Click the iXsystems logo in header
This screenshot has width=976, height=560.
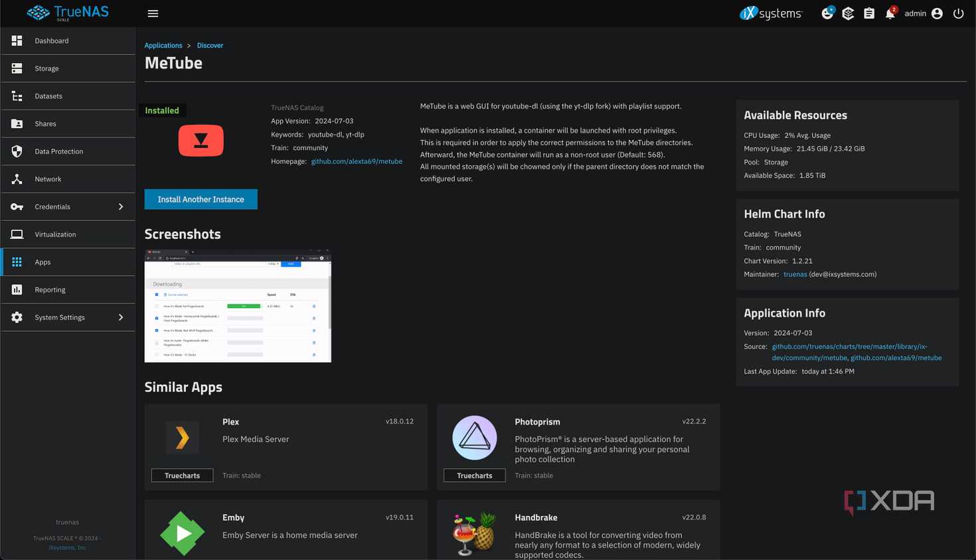pos(771,13)
